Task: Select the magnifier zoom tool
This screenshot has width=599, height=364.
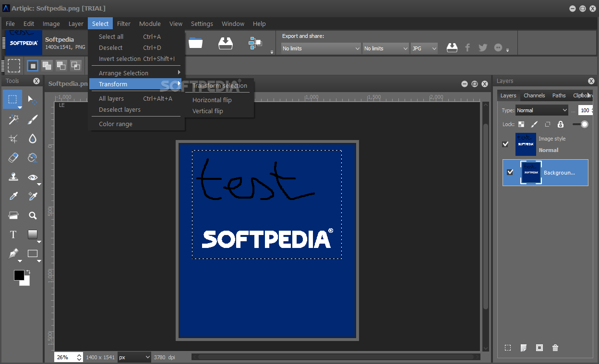Action: [33, 215]
